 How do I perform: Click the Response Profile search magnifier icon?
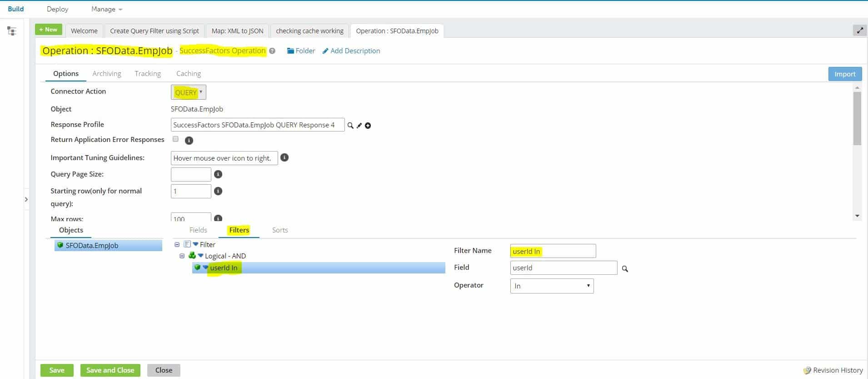point(350,126)
